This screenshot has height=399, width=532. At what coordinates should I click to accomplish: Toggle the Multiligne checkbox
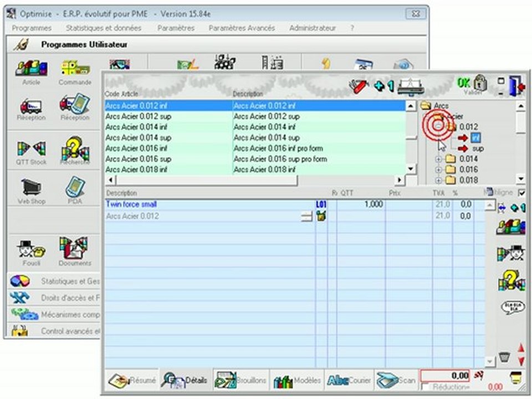click(521, 193)
